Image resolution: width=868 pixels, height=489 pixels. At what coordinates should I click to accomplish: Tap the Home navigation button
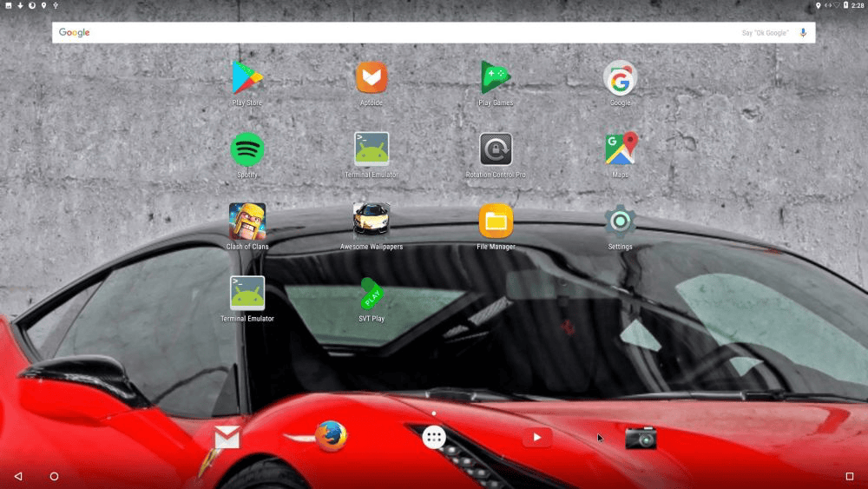pyautogui.click(x=54, y=476)
